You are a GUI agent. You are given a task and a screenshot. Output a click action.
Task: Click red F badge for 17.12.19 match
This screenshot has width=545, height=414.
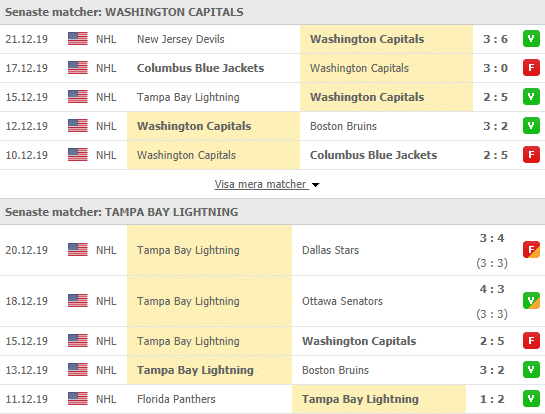531,68
